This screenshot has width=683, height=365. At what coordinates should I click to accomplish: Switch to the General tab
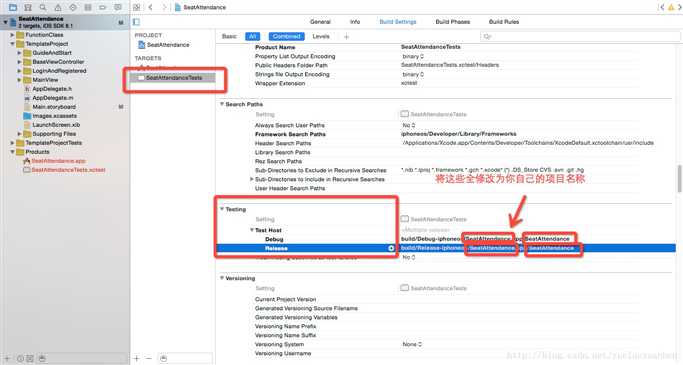(320, 22)
